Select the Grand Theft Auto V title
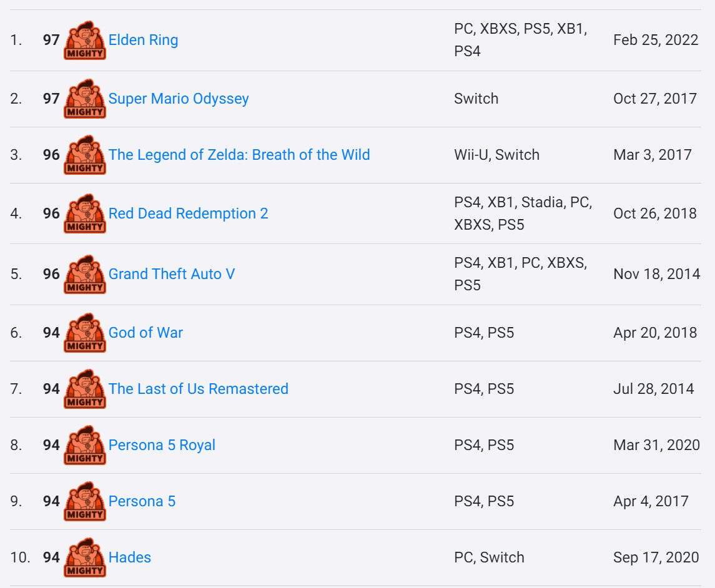The height and width of the screenshot is (588, 715). click(172, 274)
